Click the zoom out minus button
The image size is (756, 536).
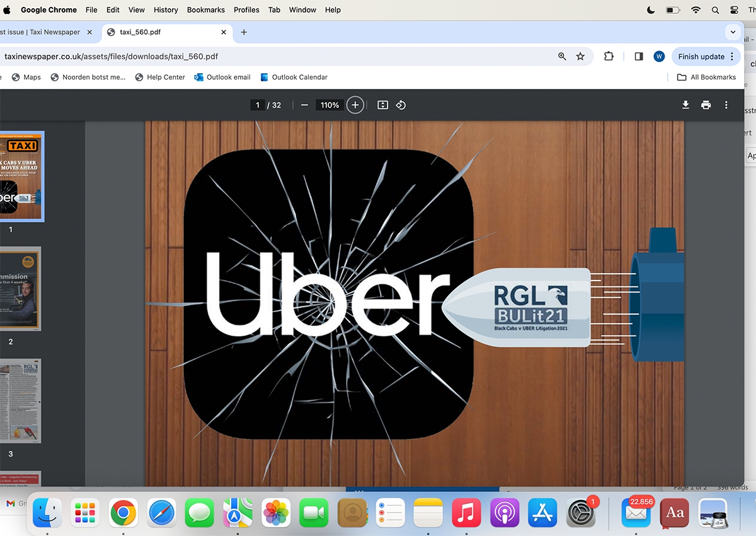(x=304, y=105)
